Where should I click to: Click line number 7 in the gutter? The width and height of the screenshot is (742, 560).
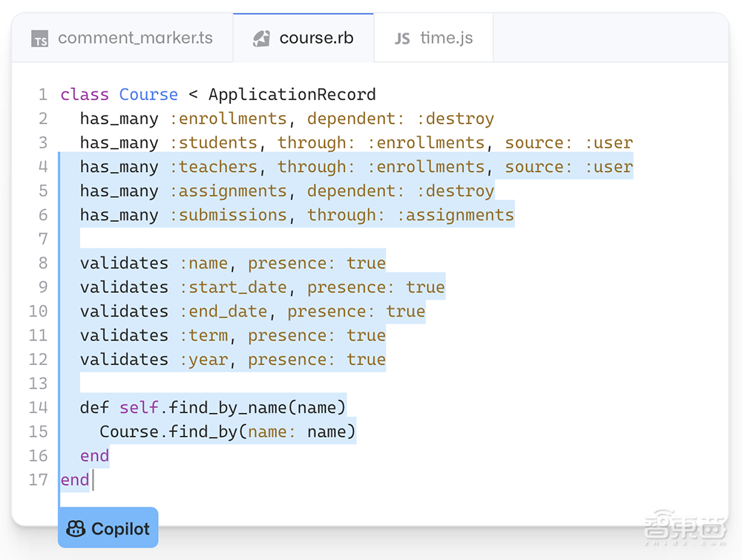42,239
